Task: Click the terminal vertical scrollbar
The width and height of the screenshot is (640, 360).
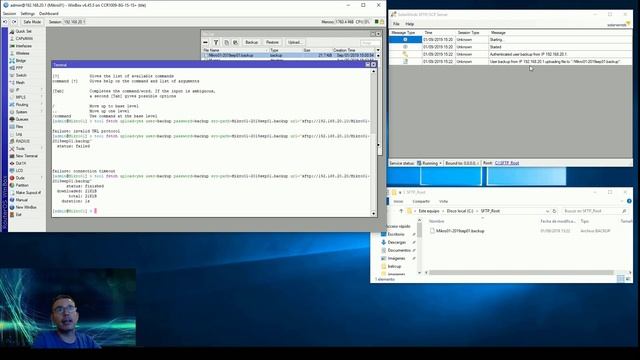Action: (x=373, y=142)
